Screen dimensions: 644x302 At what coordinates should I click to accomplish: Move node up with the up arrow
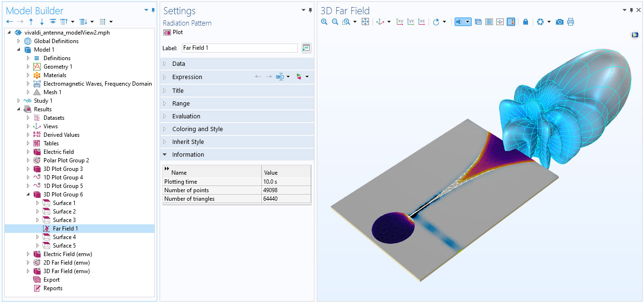pos(31,22)
